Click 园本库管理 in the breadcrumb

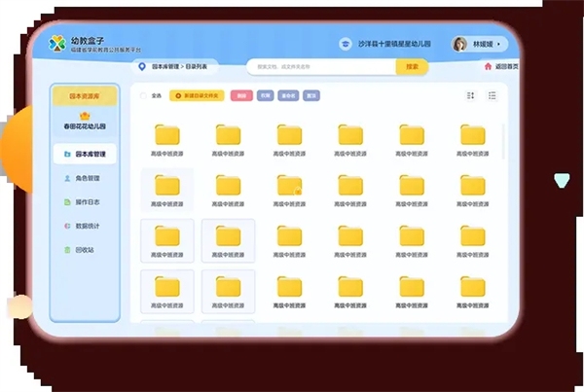pyautogui.click(x=165, y=67)
